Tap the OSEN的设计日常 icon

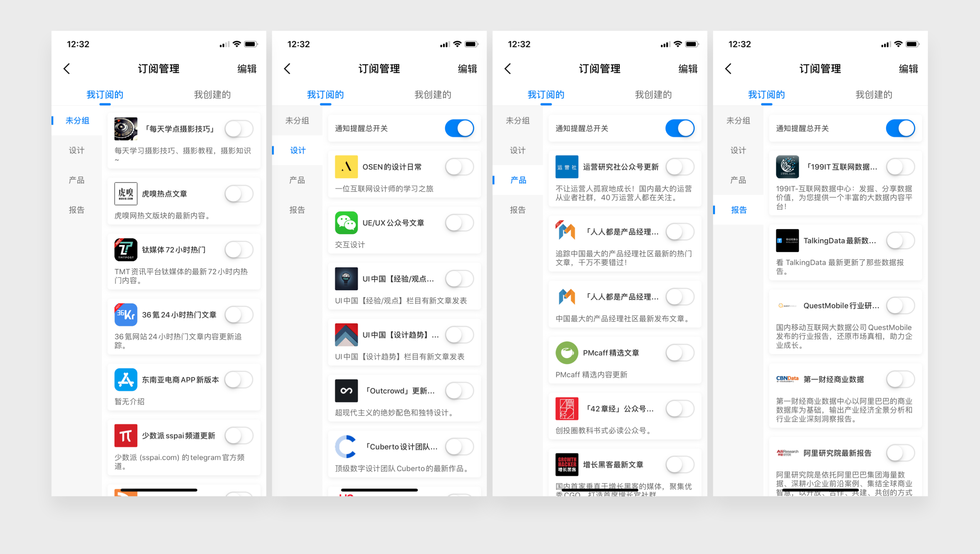tap(344, 167)
